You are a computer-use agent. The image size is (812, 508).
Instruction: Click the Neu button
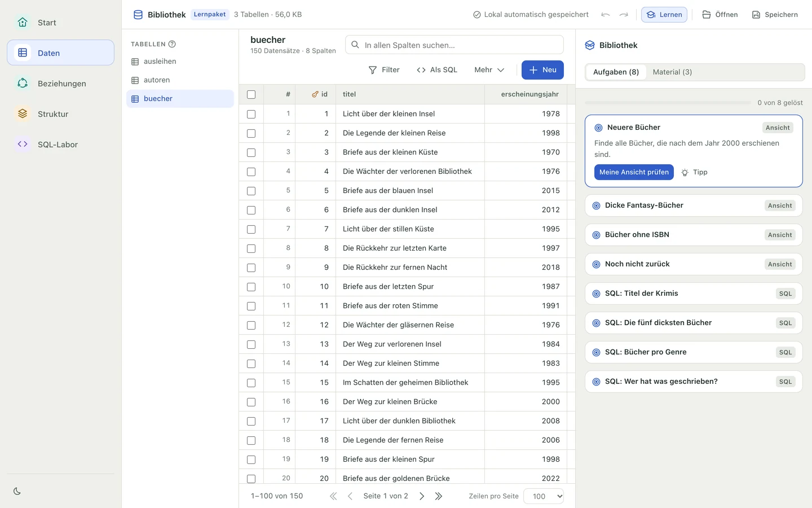point(542,70)
